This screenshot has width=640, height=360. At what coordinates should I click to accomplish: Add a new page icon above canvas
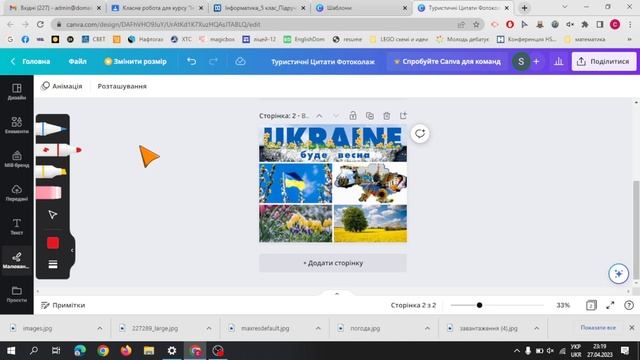(x=403, y=116)
